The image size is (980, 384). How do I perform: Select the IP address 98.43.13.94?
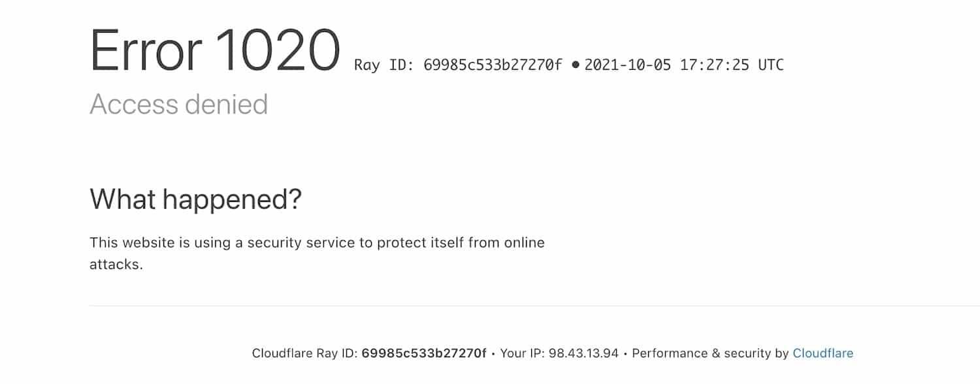point(586,353)
